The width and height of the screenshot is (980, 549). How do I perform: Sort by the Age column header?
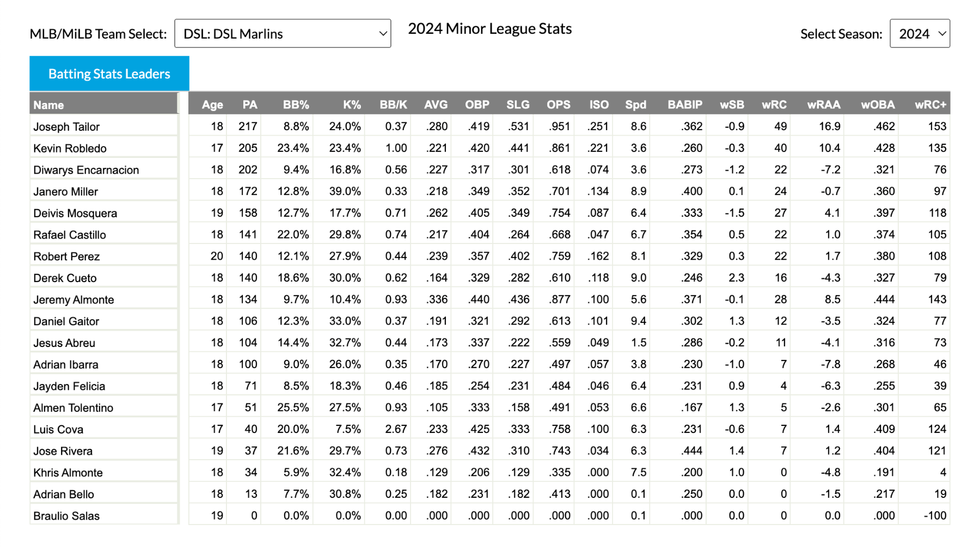(212, 105)
